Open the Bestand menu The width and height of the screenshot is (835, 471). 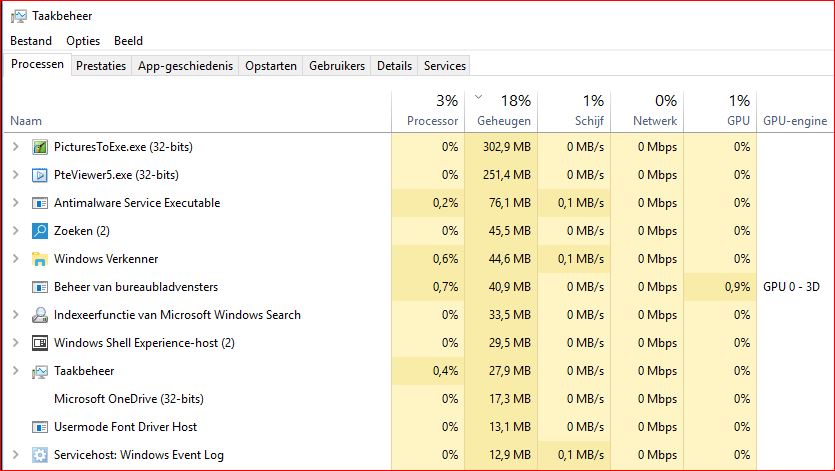(31, 41)
